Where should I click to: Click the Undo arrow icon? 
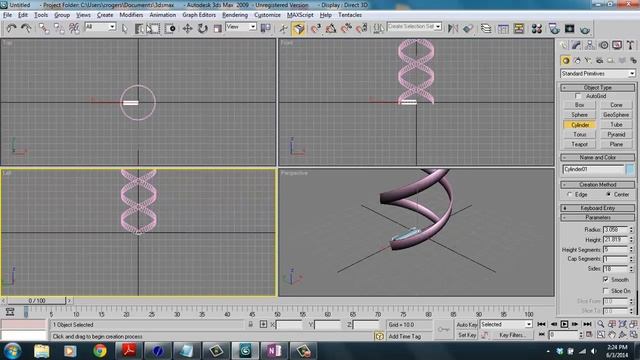(x=11, y=28)
